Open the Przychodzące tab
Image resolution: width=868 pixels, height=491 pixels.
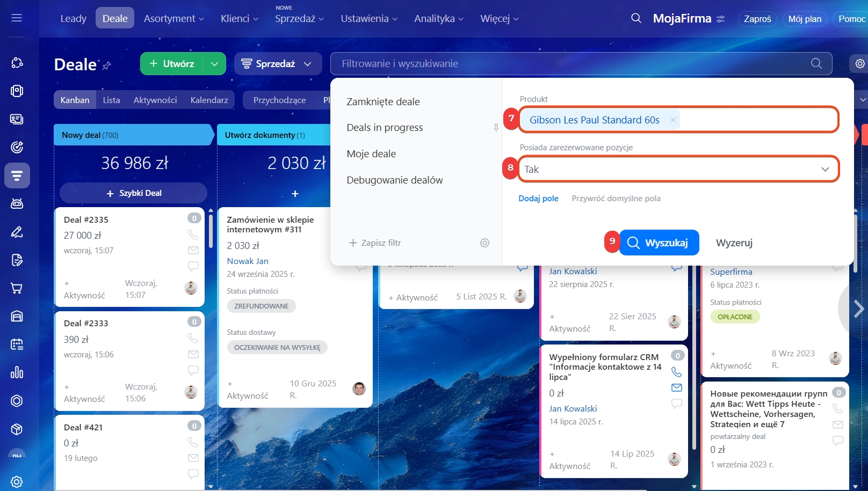[279, 100]
